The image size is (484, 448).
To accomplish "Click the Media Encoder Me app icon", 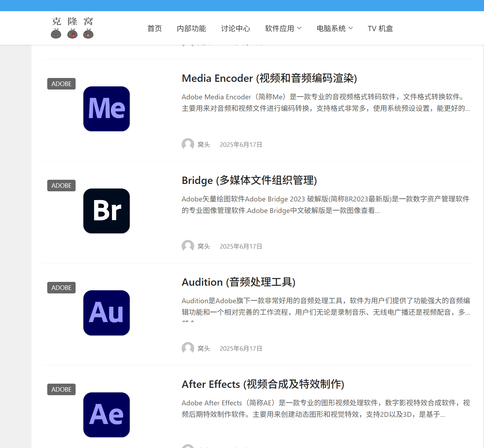I will pyautogui.click(x=106, y=109).
